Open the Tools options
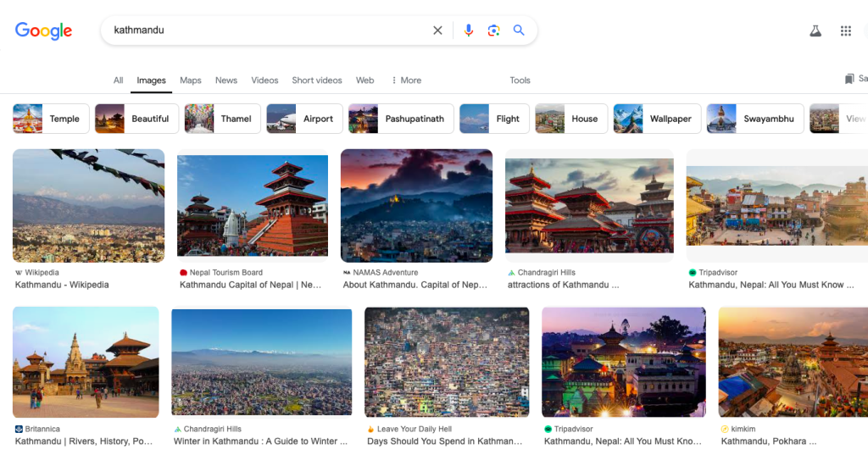 [520, 80]
